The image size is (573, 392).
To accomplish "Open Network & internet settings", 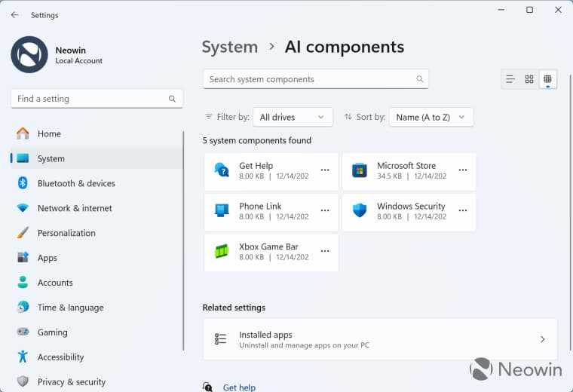I will click(x=75, y=208).
